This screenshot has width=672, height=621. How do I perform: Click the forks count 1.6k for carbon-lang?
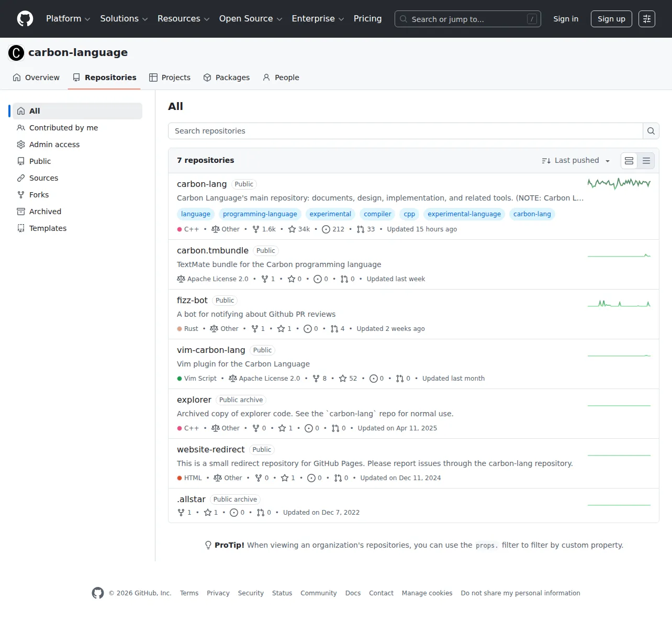[x=264, y=229]
